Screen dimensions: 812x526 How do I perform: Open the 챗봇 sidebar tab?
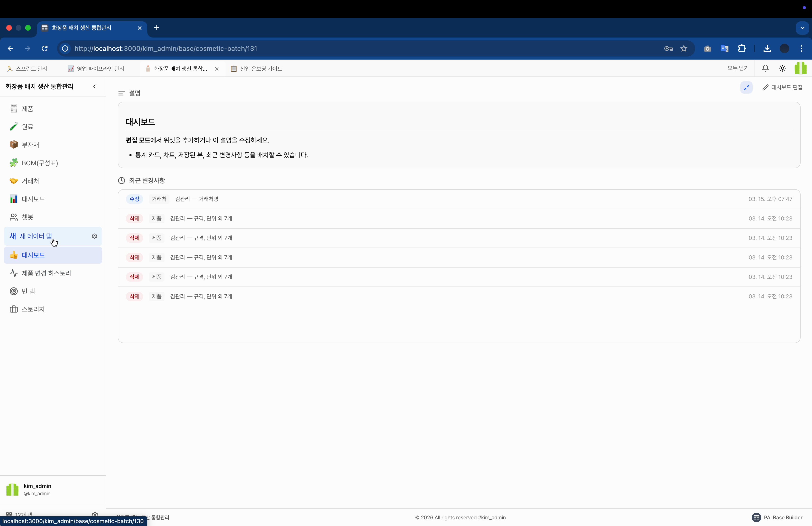click(27, 217)
